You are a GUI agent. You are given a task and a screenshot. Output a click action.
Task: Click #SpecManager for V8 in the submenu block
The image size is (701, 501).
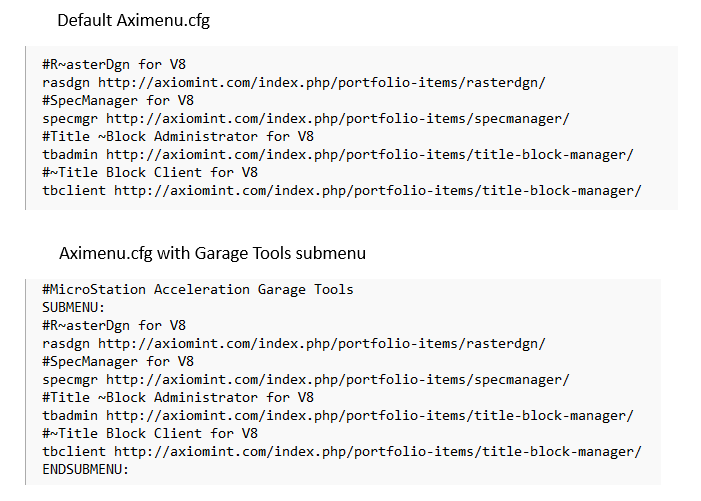118,362
